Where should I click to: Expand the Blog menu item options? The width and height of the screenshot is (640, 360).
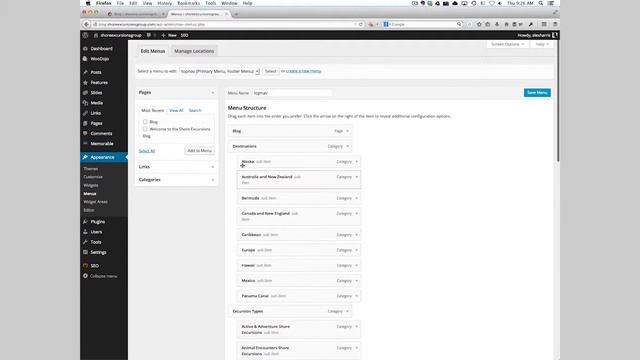click(x=347, y=131)
